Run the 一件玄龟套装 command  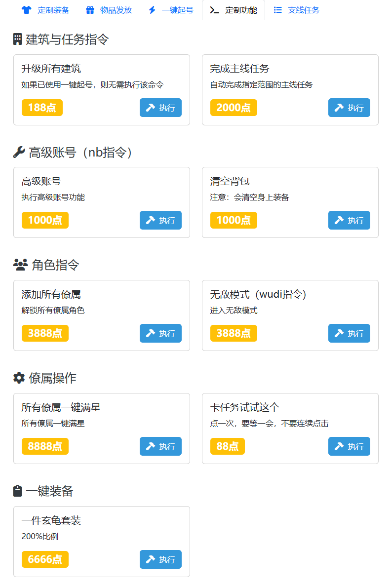click(x=160, y=559)
